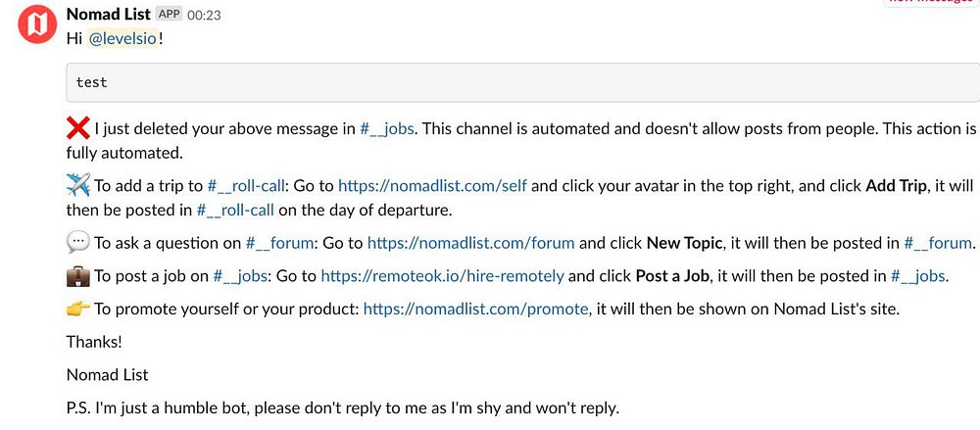
Task: Visit the nomadlist.com/forum link
Action: 471,244
